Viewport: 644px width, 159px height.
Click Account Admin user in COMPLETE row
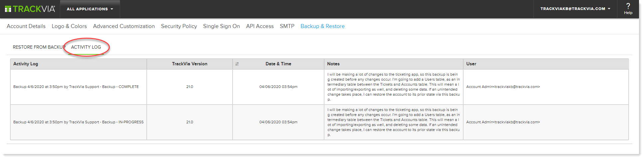tap(503, 87)
